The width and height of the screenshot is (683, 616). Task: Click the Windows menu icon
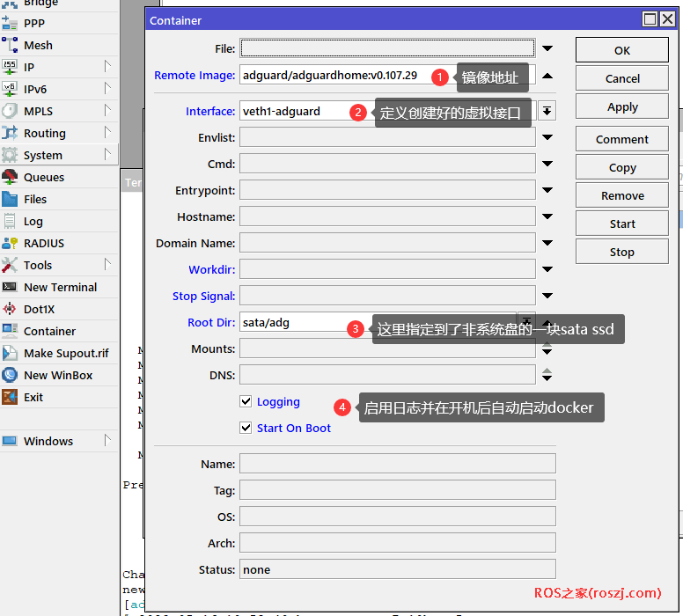10,441
